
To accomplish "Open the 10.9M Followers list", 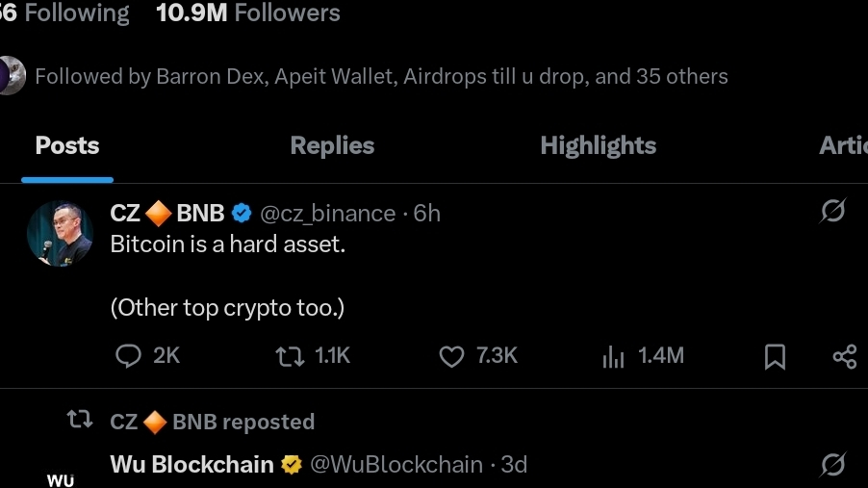I will click(248, 13).
